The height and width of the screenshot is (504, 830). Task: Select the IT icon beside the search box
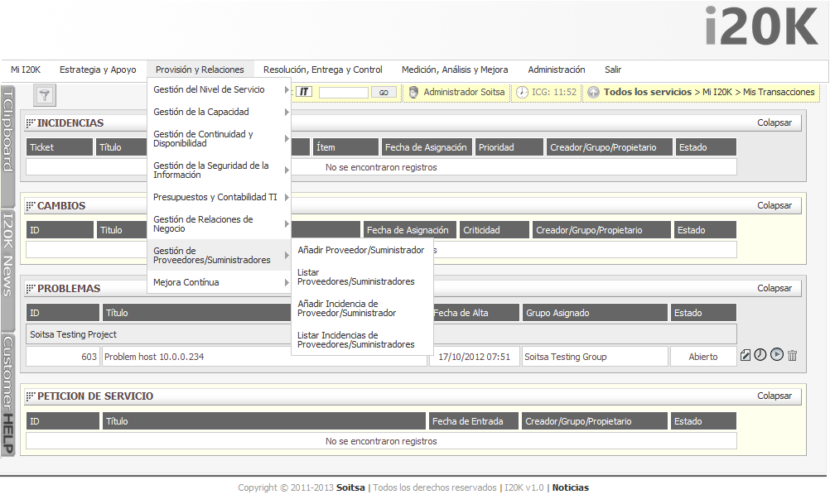click(x=302, y=93)
